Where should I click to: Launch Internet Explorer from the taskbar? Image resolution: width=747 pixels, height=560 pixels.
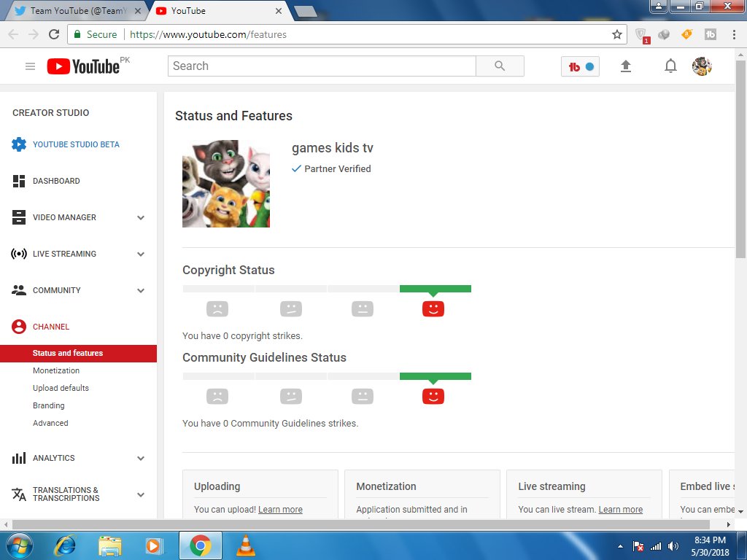point(64,546)
